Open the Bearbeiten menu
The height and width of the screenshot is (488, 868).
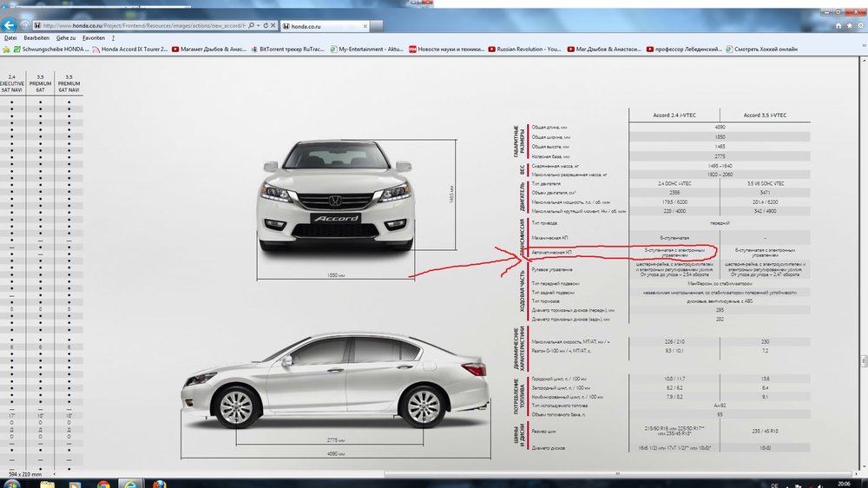click(x=36, y=38)
